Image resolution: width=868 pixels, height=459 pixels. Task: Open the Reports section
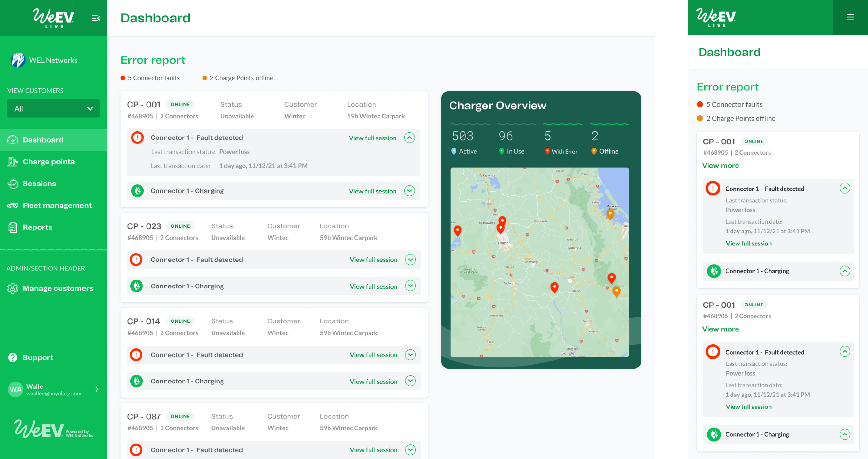point(37,227)
